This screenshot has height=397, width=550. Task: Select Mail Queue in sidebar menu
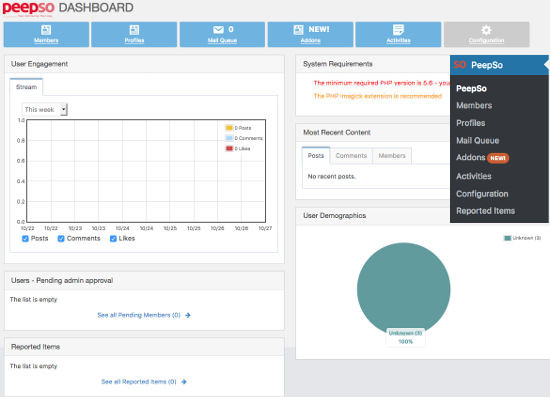pyautogui.click(x=477, y=141)
